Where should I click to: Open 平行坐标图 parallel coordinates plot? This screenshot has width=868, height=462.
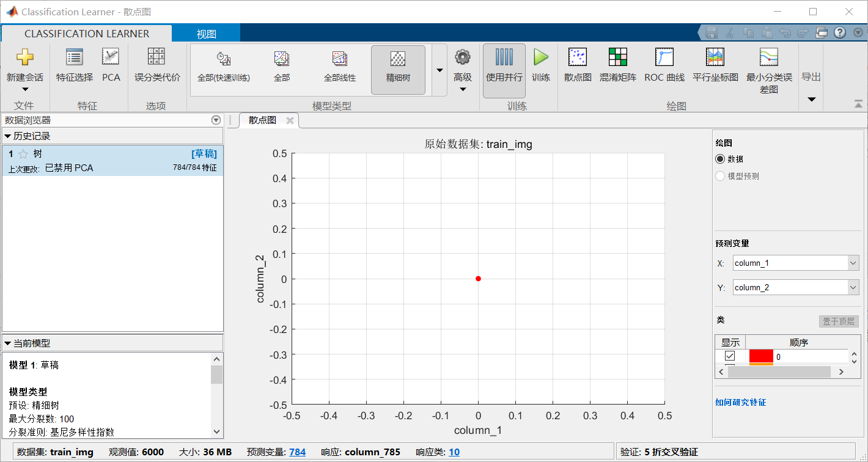715,66
